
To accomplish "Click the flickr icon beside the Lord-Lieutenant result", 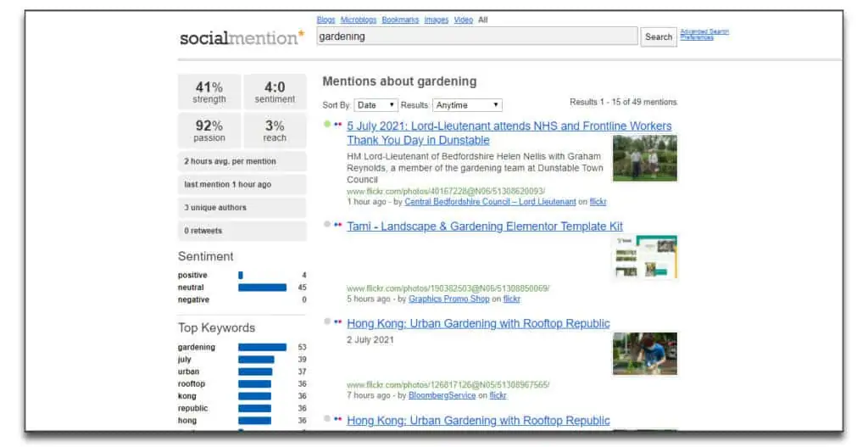I will [337, 124].
